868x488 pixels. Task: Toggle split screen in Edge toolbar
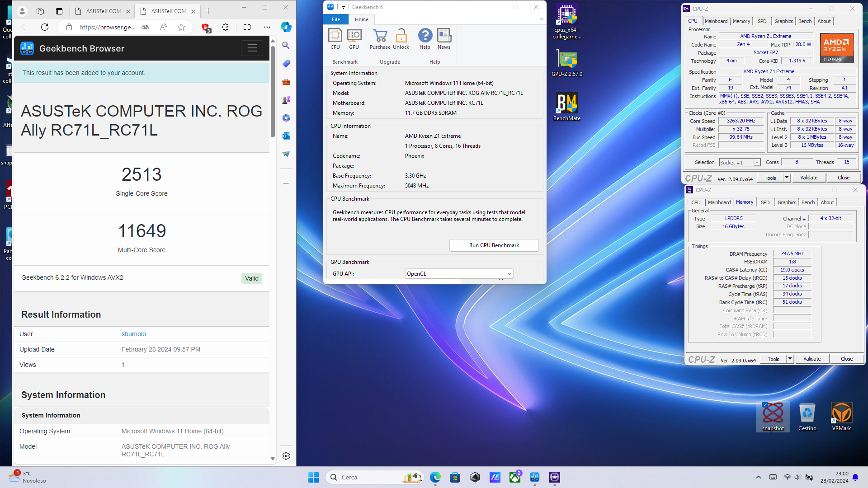click(247, 27)
